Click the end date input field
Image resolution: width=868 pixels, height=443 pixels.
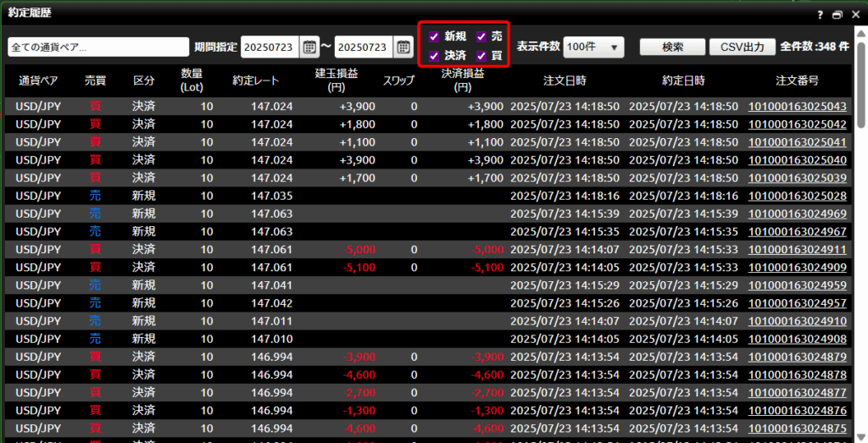point(364,47)
